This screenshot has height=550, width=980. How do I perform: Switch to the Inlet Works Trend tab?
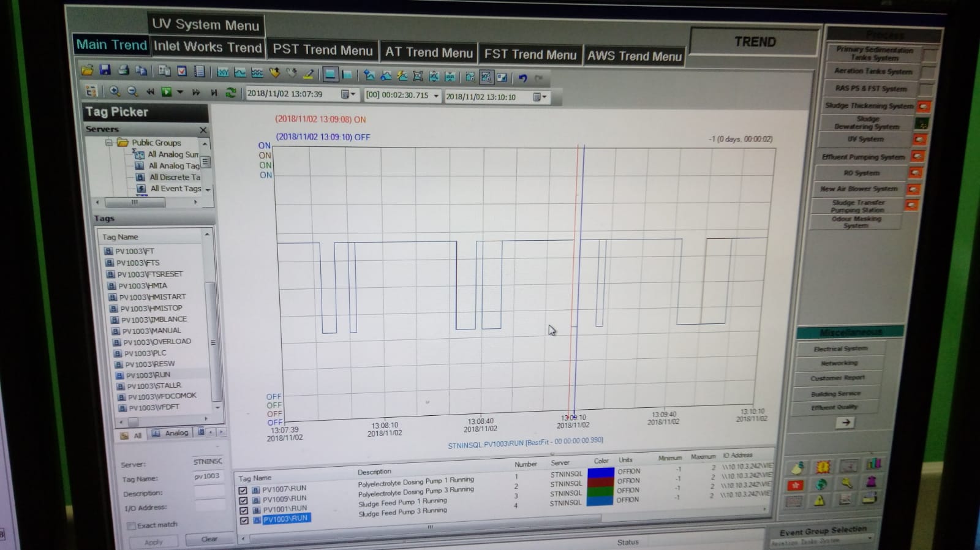[x=207, y=47]
